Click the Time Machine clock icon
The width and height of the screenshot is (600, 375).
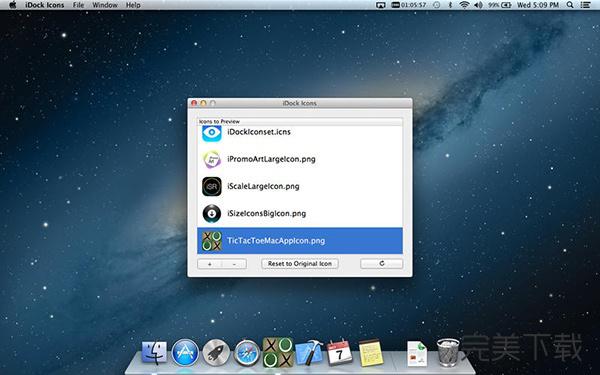[x=437, y=5]
